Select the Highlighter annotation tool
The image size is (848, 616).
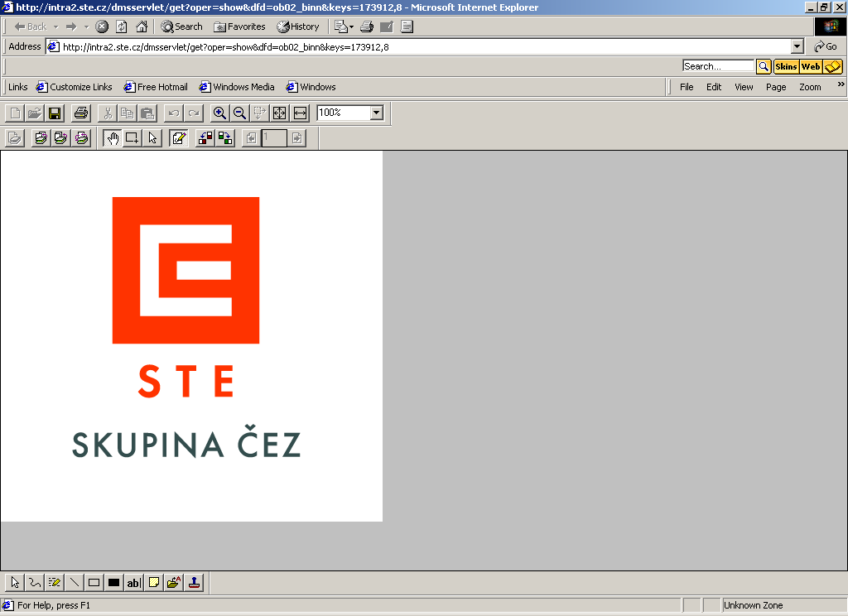coord(54,583)
